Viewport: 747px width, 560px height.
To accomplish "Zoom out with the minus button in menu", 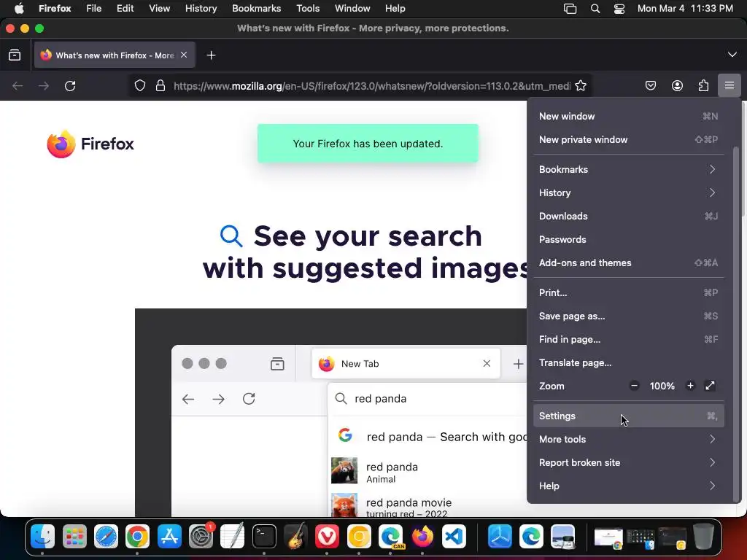I will click(634, 386).
